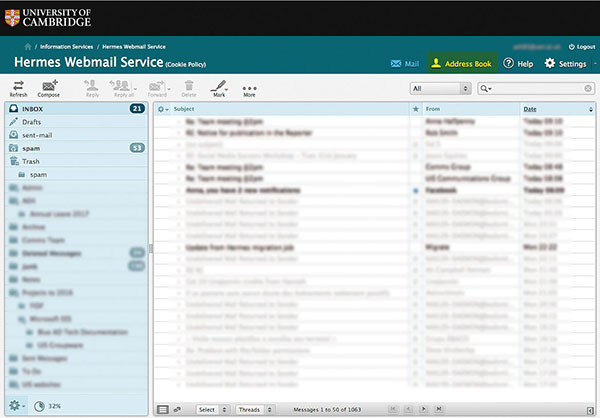600x418 pixels.
Task: Open the Drafts folder
Action: point(77,122)
